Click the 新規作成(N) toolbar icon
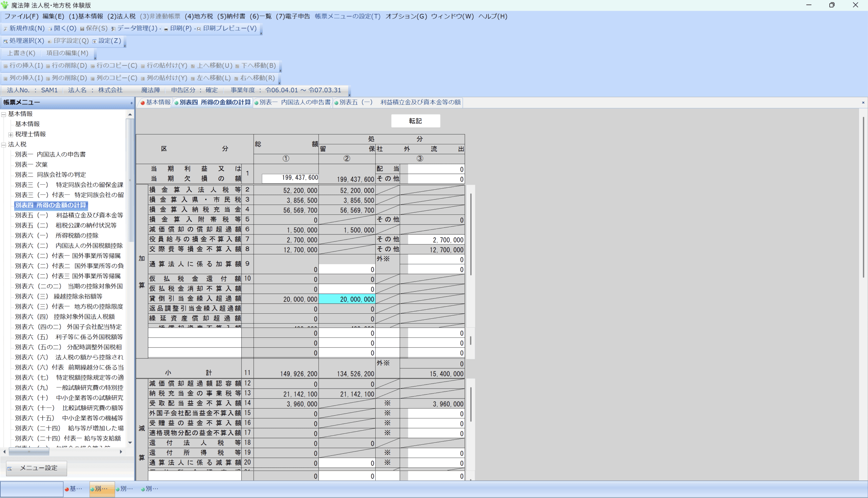The image size is (868, 498). tap(24, 28)
